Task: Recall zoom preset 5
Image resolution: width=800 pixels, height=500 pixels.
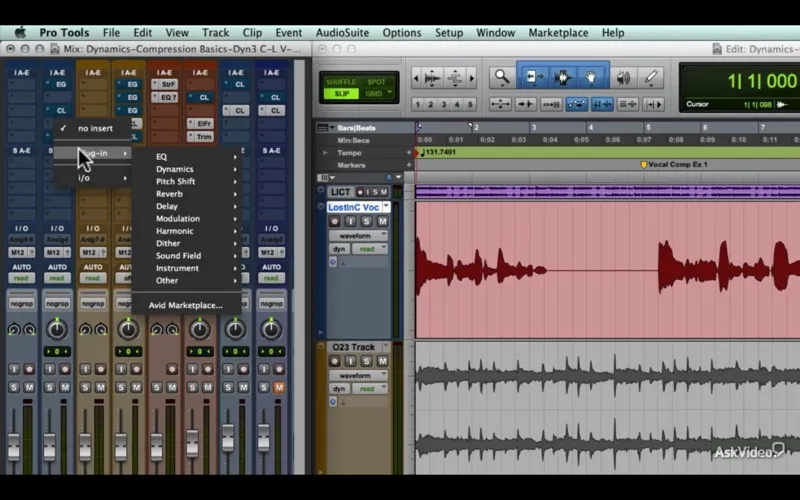Action: [470, 105]
